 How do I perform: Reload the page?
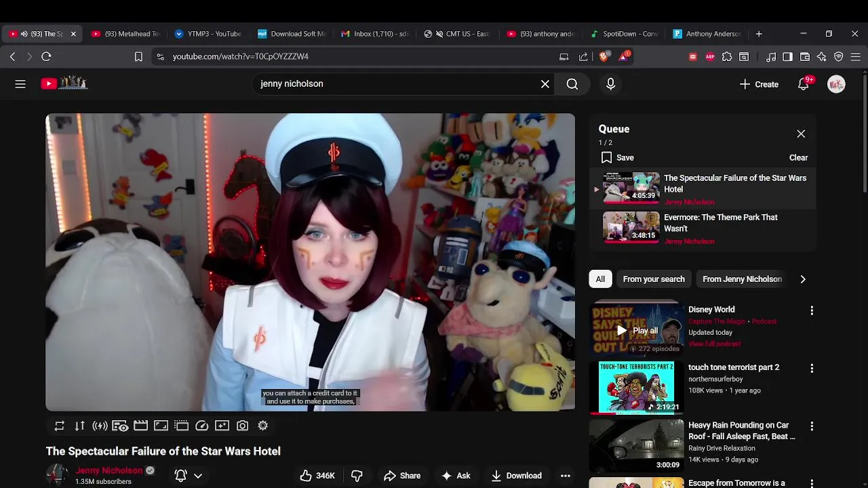[x=46, y=57]
